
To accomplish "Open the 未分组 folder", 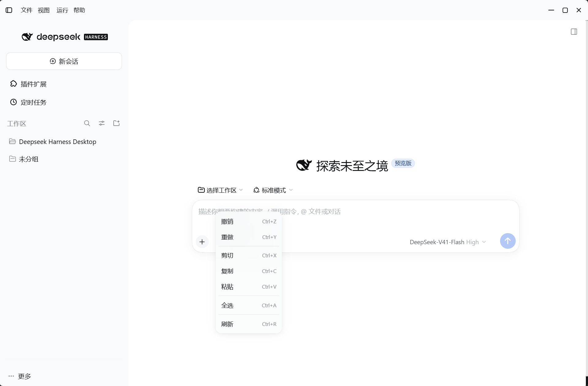I will pos(64,159).
